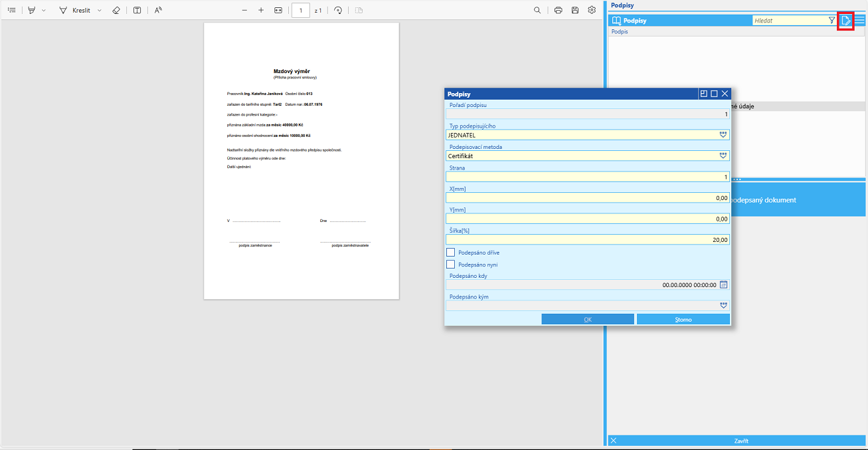Click the Šířka[%] input field
The width and height of the screenshot is (868, 450).
click(x=588, y=240)
